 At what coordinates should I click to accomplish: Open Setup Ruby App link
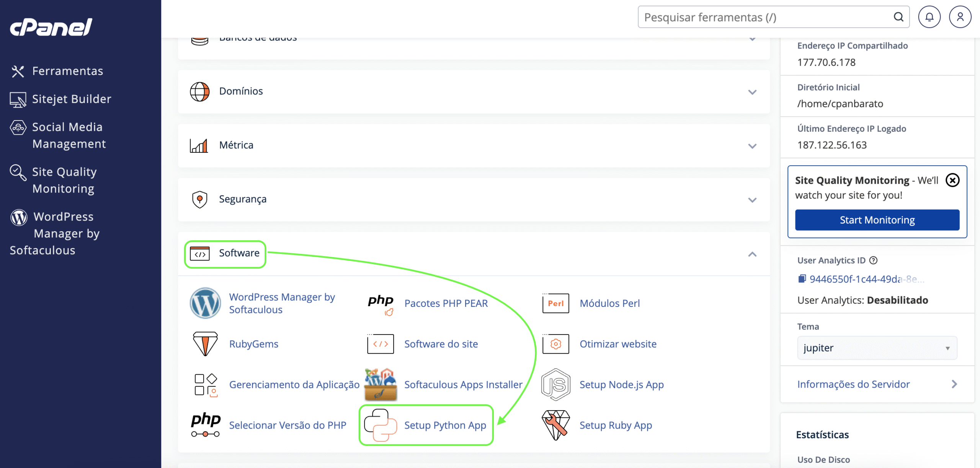616,425
